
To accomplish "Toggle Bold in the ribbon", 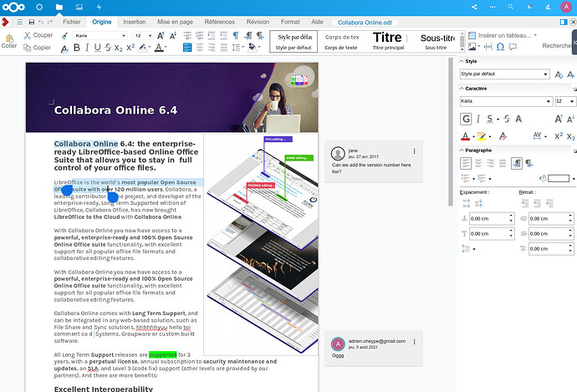I will point(77,48).
